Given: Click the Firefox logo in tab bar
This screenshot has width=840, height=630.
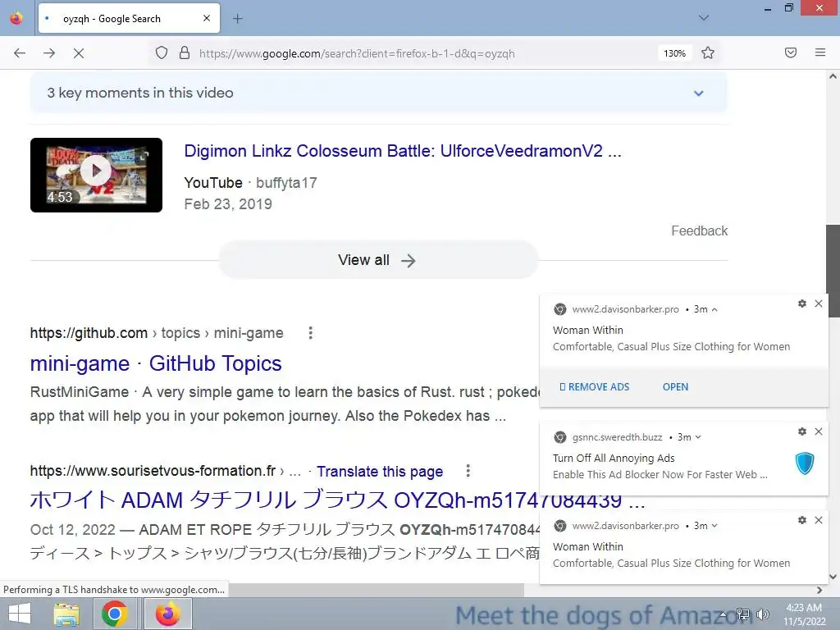Looking at the screenshot, I should click(x=16, y=18).
